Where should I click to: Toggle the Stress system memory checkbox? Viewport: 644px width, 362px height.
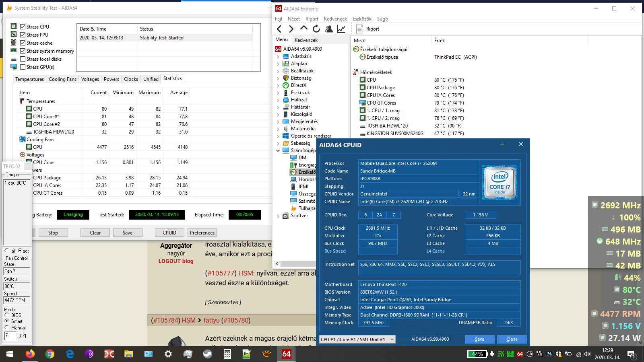[23, 51]
